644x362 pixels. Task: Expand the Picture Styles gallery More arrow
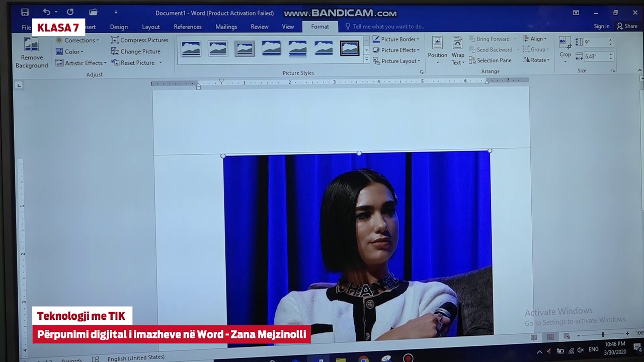click(366, 60)
